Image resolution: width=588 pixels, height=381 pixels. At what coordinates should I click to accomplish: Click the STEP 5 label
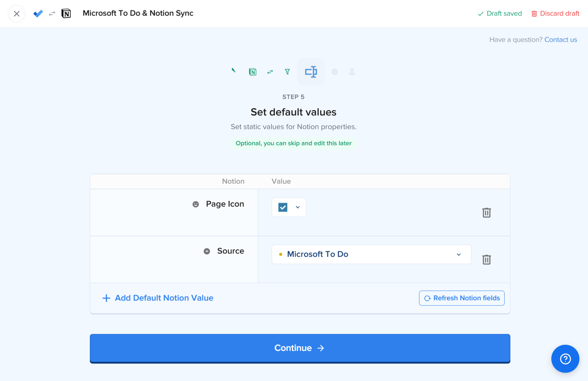(x=293, y=97)
